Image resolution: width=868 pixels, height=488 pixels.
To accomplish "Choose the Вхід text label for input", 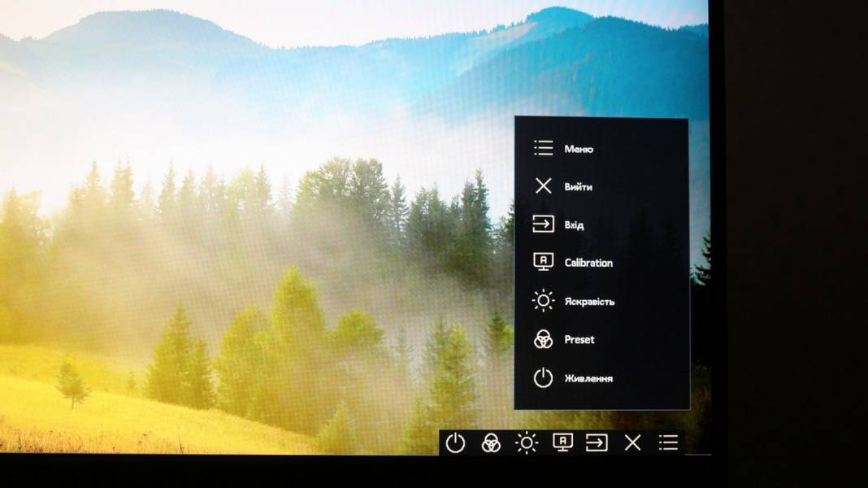I will coord(574,224).
